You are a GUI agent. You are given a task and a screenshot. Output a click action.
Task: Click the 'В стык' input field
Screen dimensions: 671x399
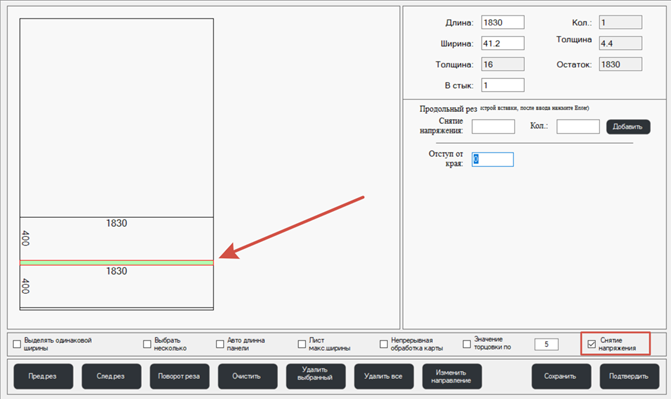coord(502,85)
